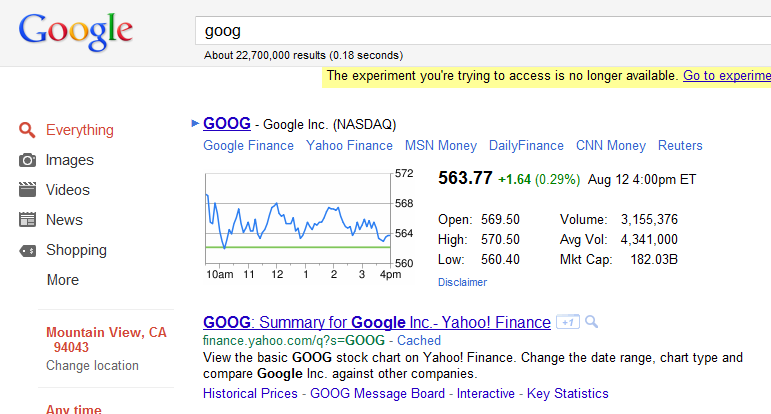771x414 pixels.
Task: Click the GOOG stock title link
Action: 227,124
